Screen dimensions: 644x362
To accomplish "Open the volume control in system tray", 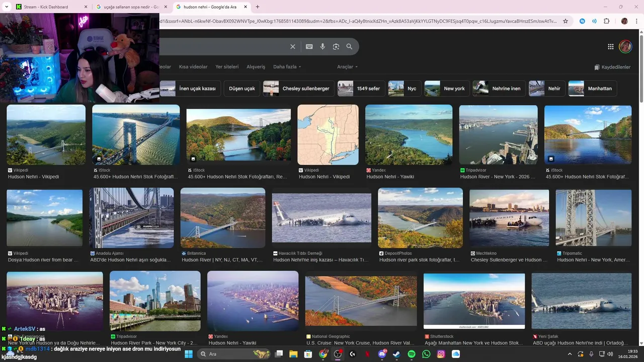I will [610, 354].
